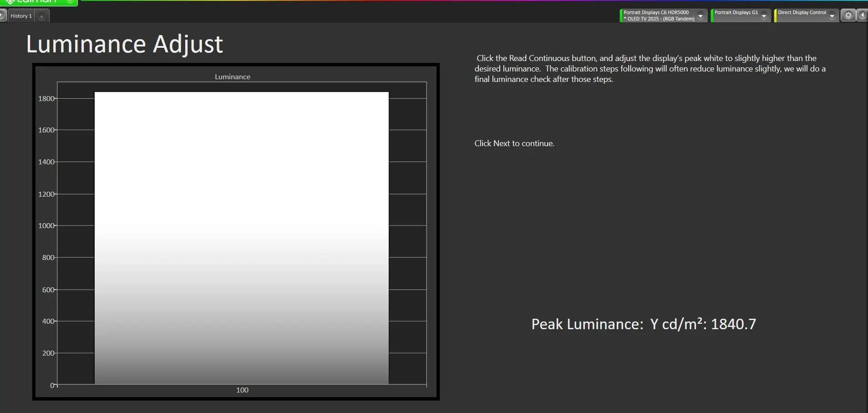Screen dimensions: 868x413
Task: Open the settings gear icon
Action: click(x=848, y=15)
